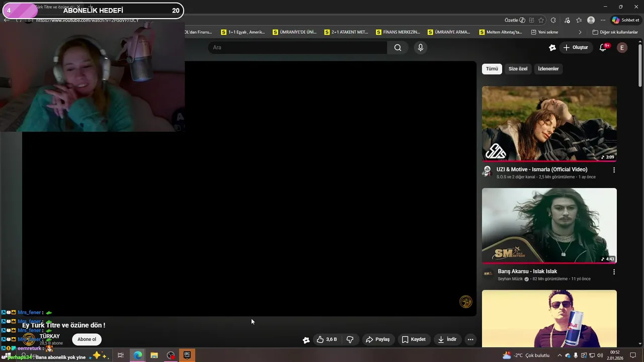Open the 'Meltem Altıntaş'ta...' bookmark
Screen dimensions: 644x362
click(501, 32)
